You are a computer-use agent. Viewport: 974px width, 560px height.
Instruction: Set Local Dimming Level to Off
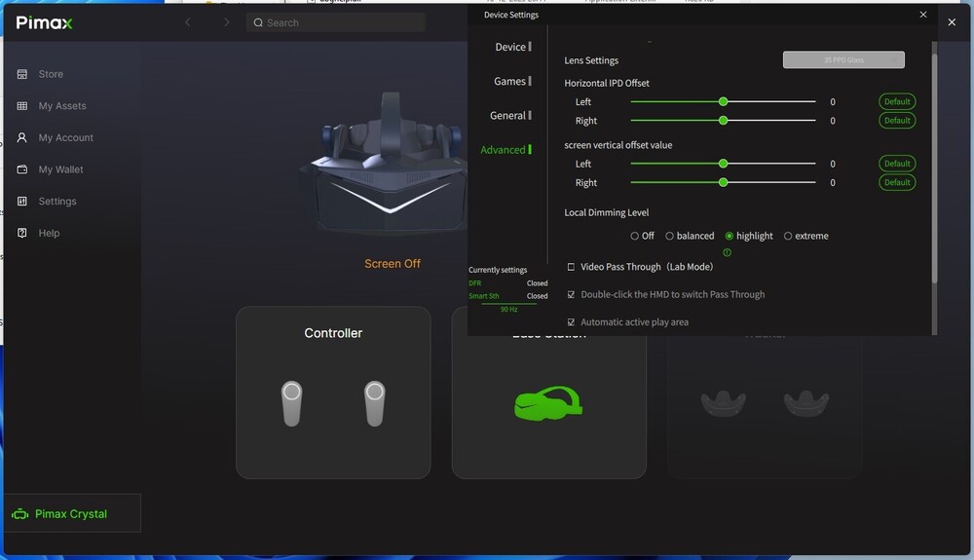coord(634,236)
